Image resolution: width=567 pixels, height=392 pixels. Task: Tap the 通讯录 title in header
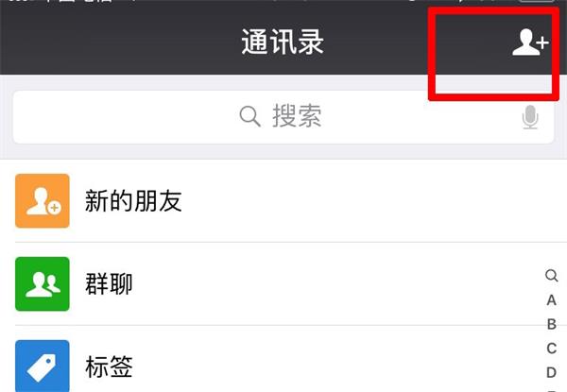tap(283, 43)
